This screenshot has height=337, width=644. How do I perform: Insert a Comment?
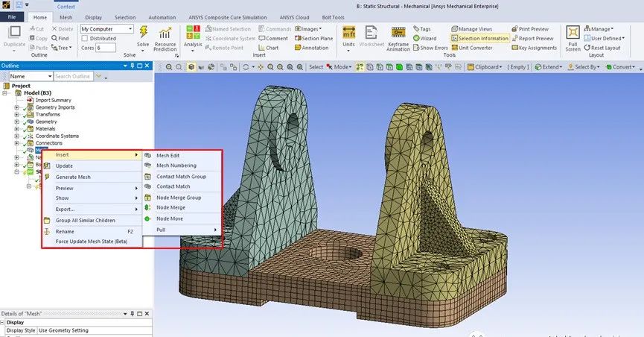[273, 38]
